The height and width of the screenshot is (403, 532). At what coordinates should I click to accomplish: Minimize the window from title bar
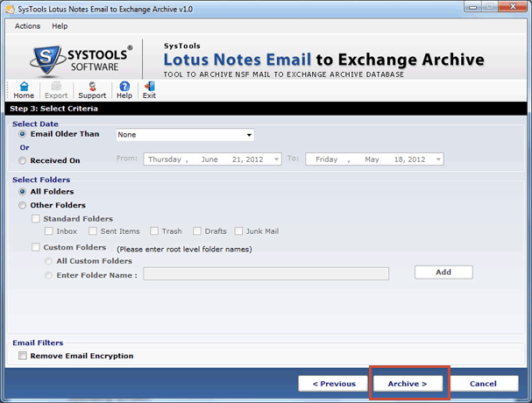click(x=473, y=6)
